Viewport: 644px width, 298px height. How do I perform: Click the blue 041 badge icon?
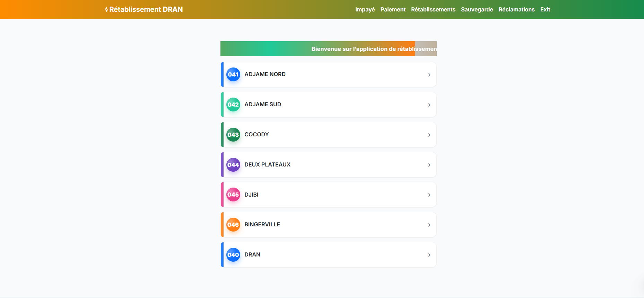click(x=233, y=74)
